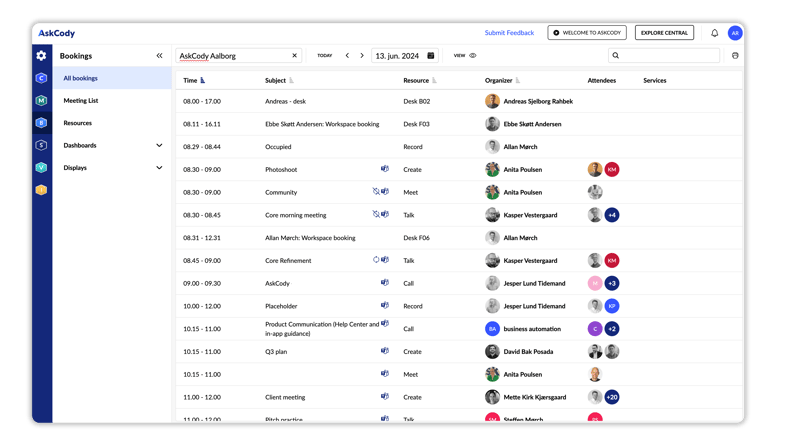Jump to Today
Viewport: 795px width, 447px height.
click(x=324, y=56)
